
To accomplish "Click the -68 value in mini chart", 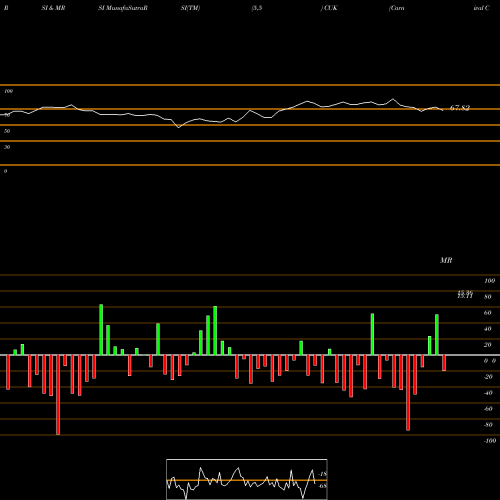I will [323, 486].
